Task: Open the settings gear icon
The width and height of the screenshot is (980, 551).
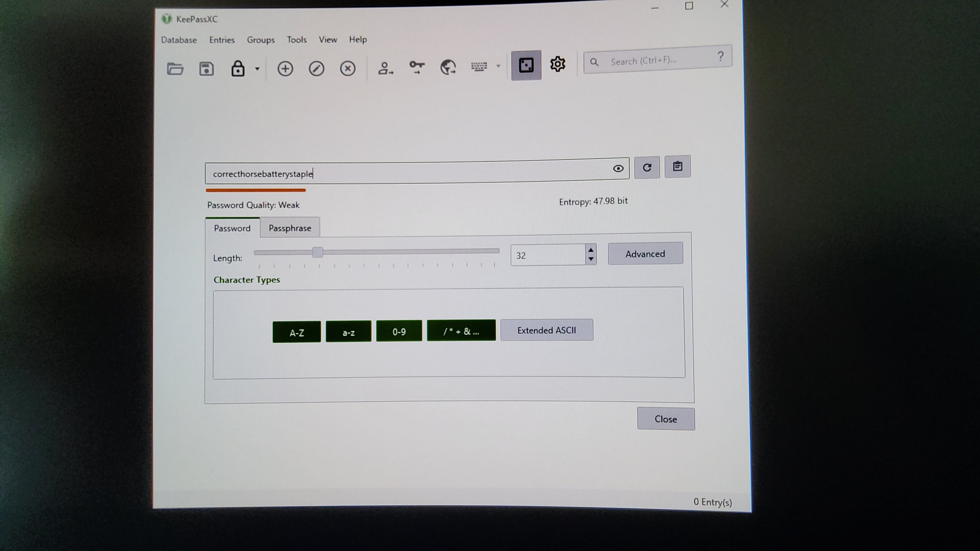Action: (557, 64)
